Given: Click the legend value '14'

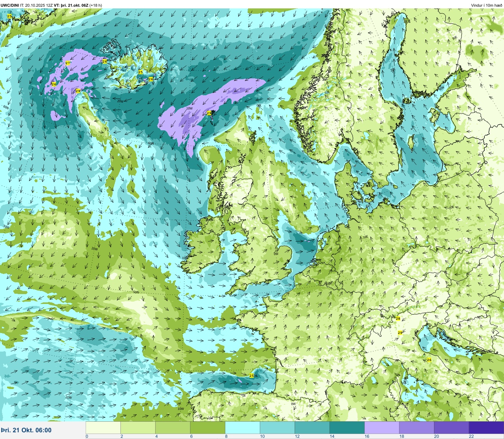Looking at the screenshot, I should coord(332,436).
